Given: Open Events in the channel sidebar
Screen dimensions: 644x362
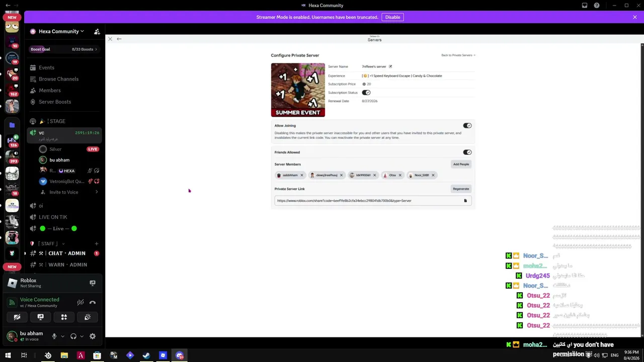Looking at the screenshot, I should pyautogui.click(x=64, y=68).
